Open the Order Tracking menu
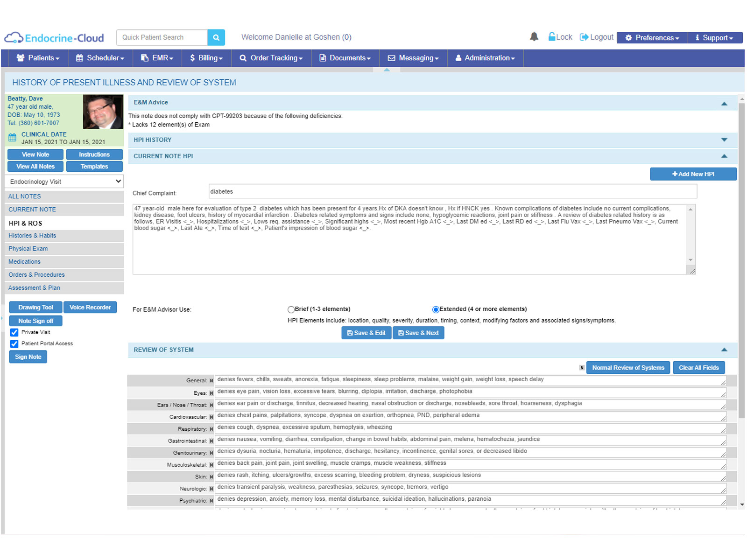Image resolution: width=747 pixels, height=560 pixels. click(271, 58)
